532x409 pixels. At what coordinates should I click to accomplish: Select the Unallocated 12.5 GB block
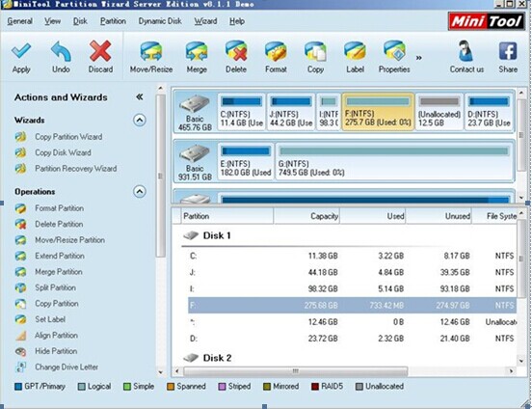pos(439,112)
